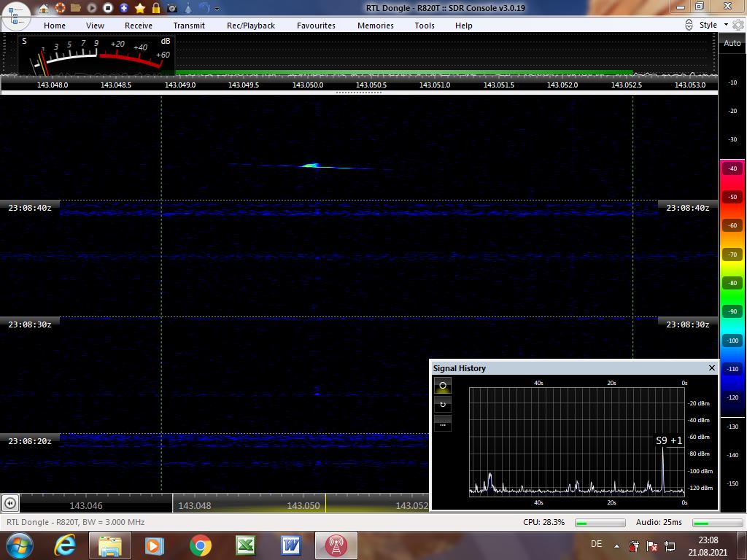
Task: Open Word from the taskbar
Action: click(290, 545)
